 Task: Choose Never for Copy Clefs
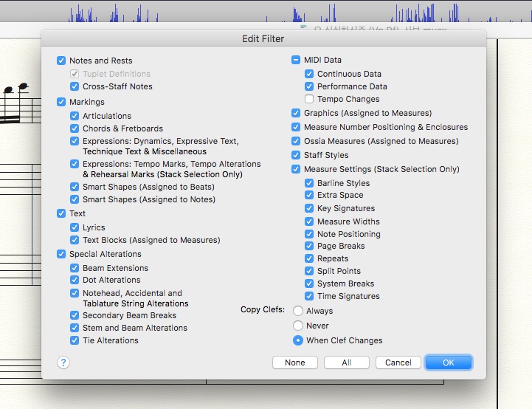298,326
